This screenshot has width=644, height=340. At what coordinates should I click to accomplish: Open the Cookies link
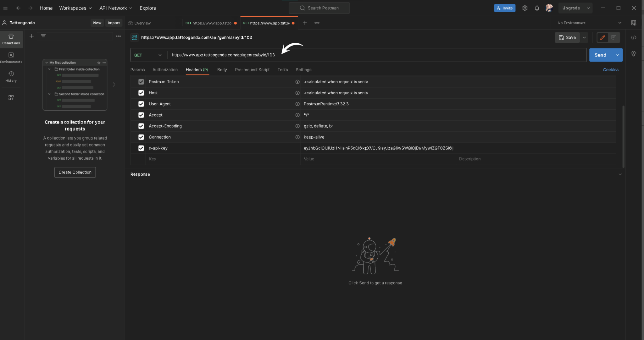[611, 70]
